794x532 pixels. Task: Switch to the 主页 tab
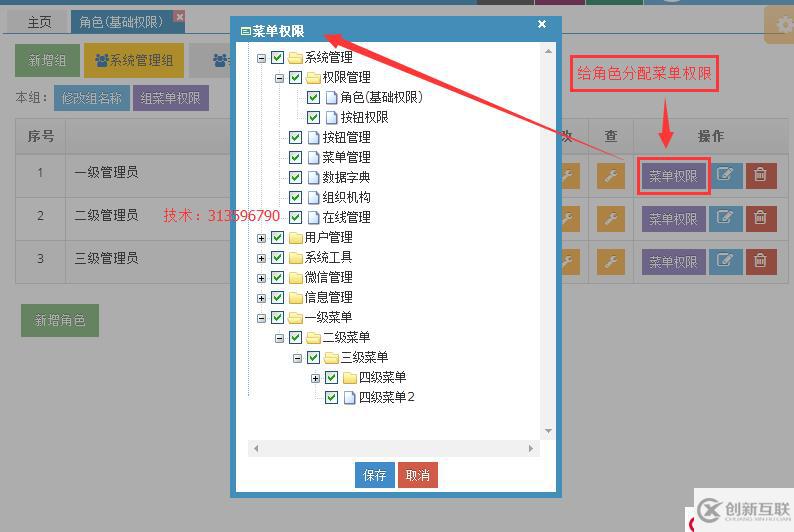point(39,22)
